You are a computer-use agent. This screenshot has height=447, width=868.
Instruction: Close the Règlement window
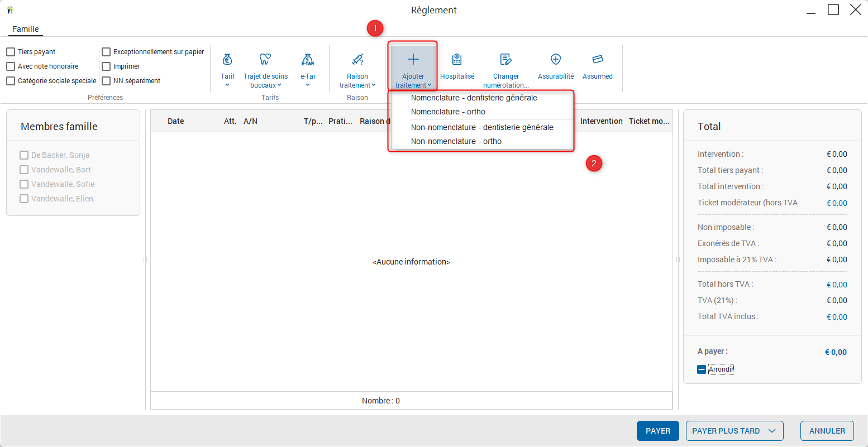[856, 9]
